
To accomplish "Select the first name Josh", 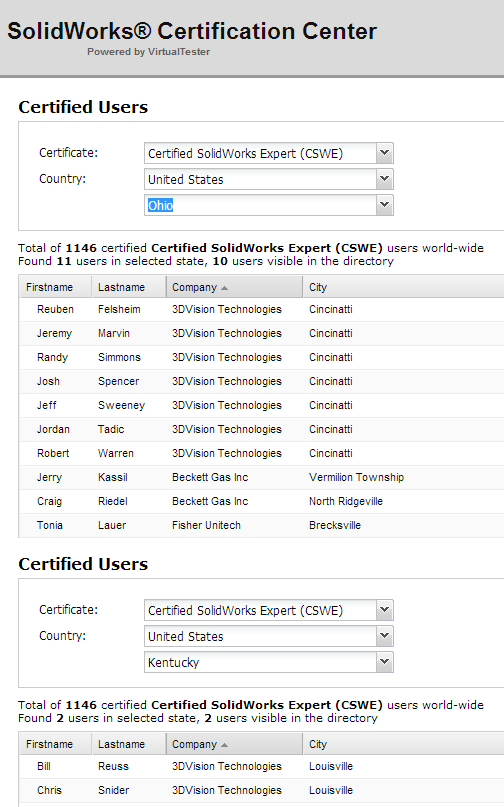I will click(x=48, y=381).
